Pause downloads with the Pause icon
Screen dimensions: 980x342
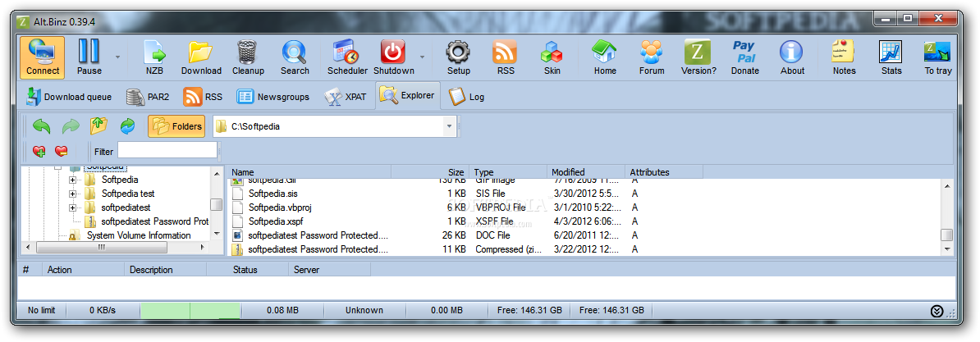click(89, 57)
